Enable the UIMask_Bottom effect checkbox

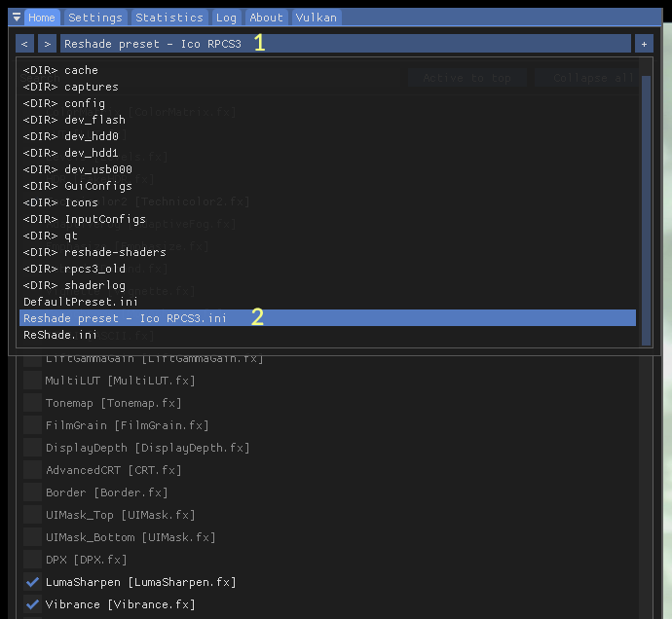point(32,537)
